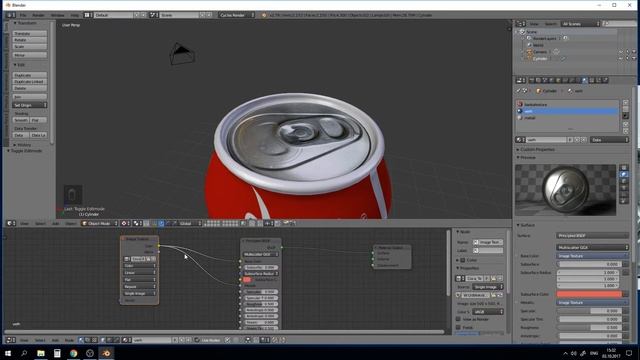The height and width of the screenshot is (360, 640).
Task: Open Blender from the Windows taskbar
Action: [106, 353]
